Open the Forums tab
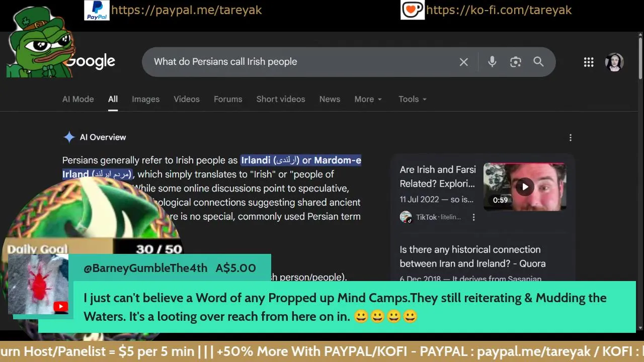The height and width of the screenshot is (362, 644). click(x=228, y=99)
